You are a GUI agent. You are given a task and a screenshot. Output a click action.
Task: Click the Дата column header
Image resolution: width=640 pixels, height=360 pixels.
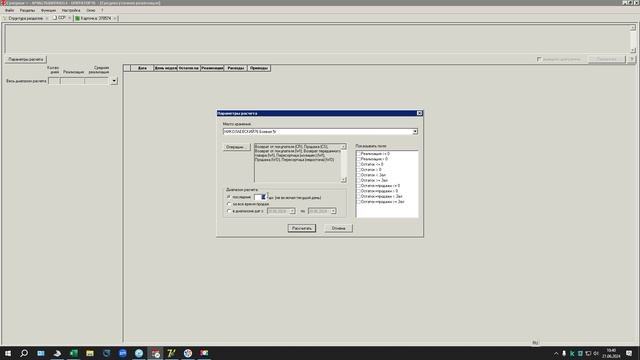[142, 68]
